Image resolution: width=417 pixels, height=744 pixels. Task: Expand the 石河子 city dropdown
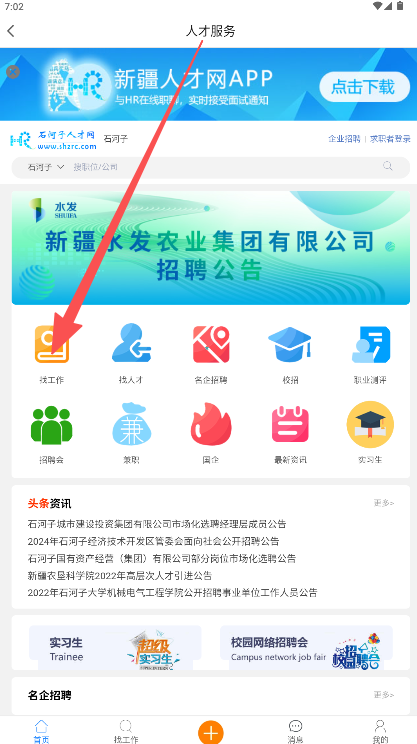click(46, 167)
